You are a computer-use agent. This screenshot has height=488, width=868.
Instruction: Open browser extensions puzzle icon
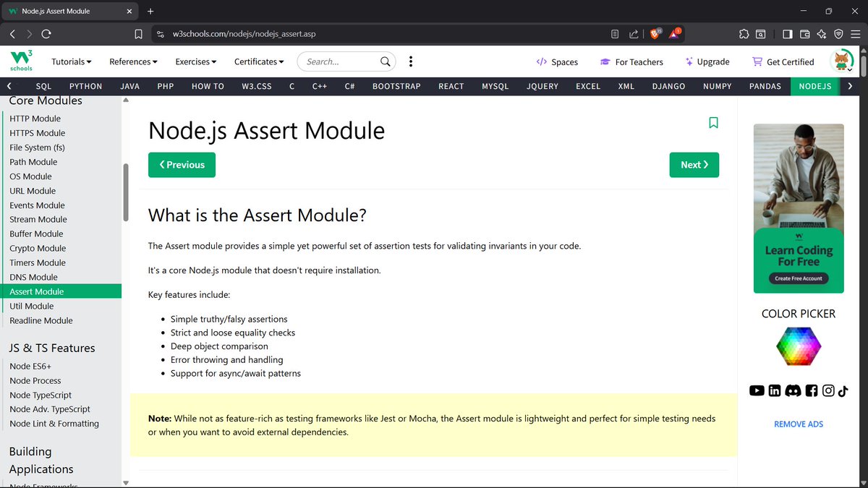point(744,34)
